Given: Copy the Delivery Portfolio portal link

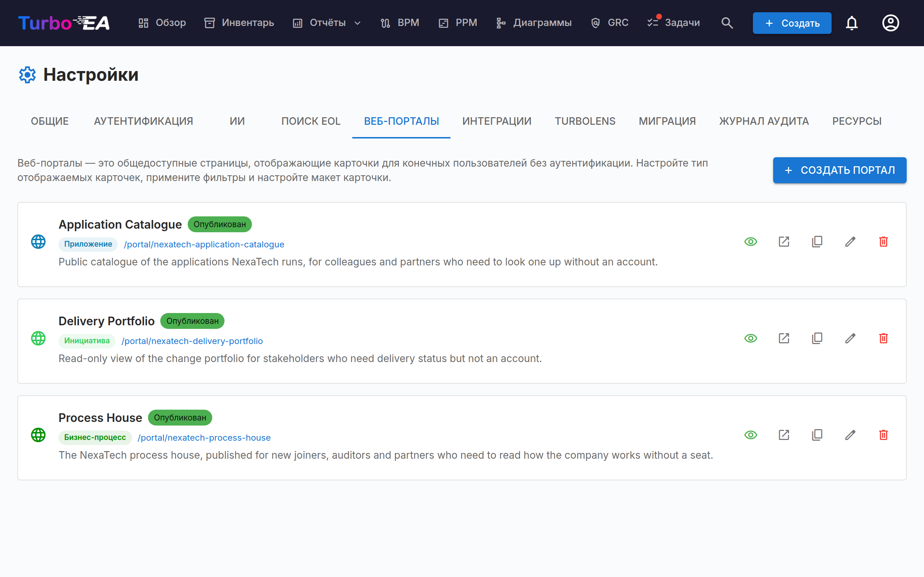Looking at the screenshot, I should pos(817,338).
